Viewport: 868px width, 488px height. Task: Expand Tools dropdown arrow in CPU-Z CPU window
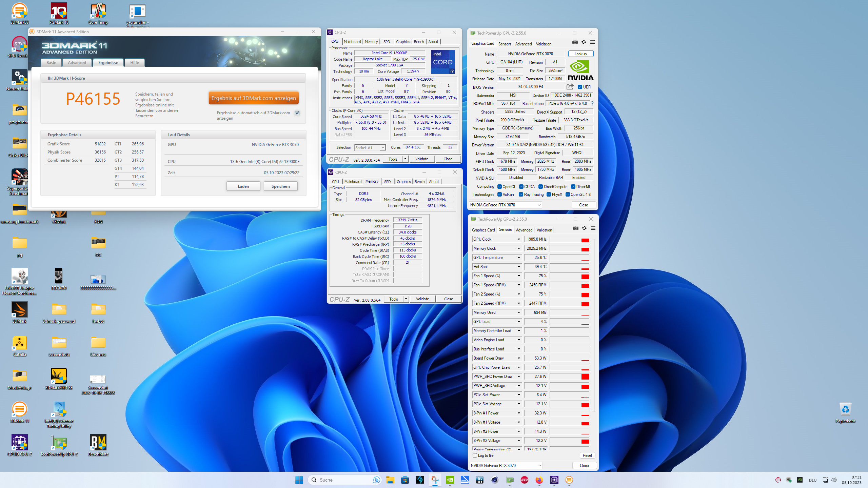coord(405,159)
